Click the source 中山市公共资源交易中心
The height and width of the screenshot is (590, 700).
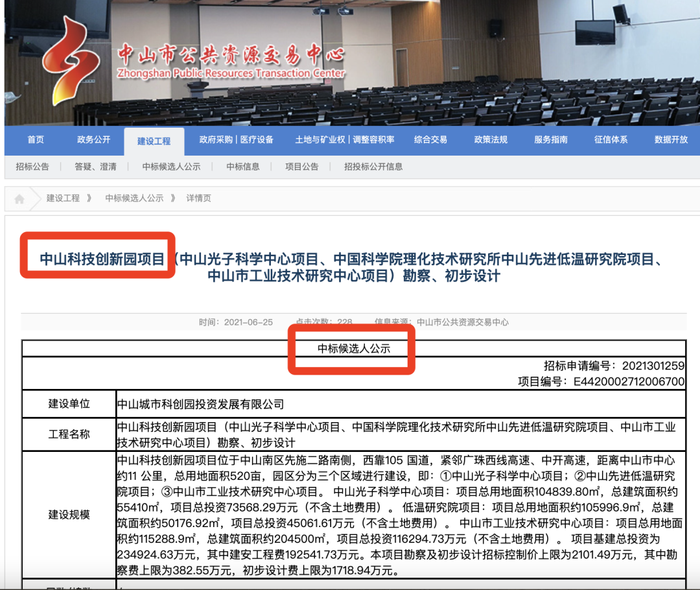point(463,322)
